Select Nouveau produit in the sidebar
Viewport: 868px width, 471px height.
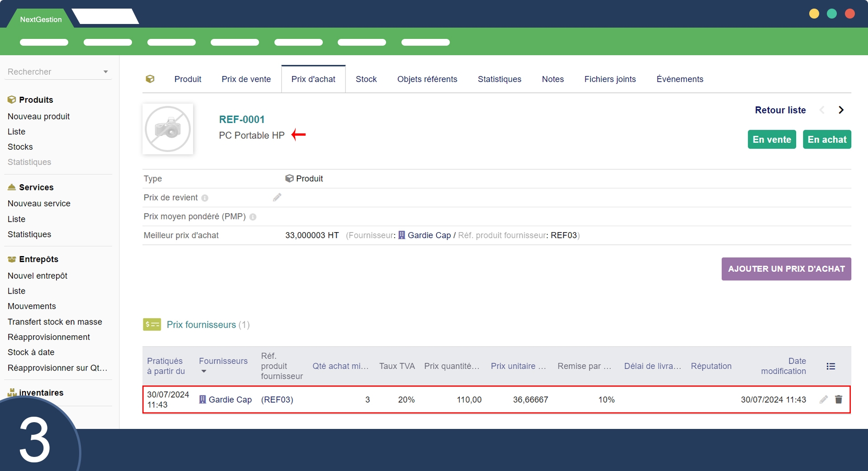click(38, 116)
